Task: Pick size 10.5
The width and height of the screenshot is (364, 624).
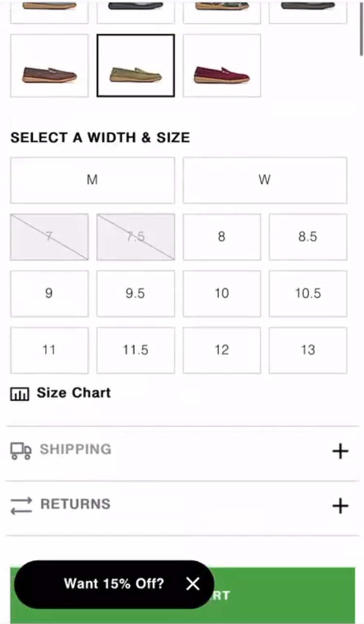Action: (308, 294)
